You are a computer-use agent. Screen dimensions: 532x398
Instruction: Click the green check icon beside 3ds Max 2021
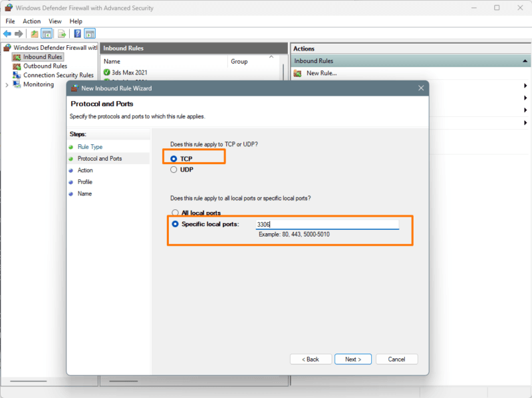click(x=107, y=72)
